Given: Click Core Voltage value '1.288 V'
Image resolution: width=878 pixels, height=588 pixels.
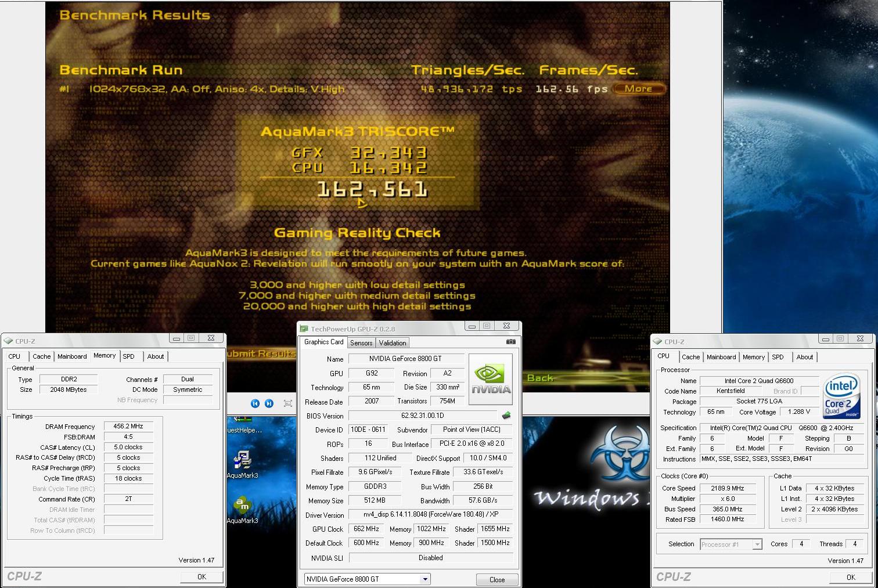Looking at the screenshot, I should pyautogui.click(x=800, y=412).
